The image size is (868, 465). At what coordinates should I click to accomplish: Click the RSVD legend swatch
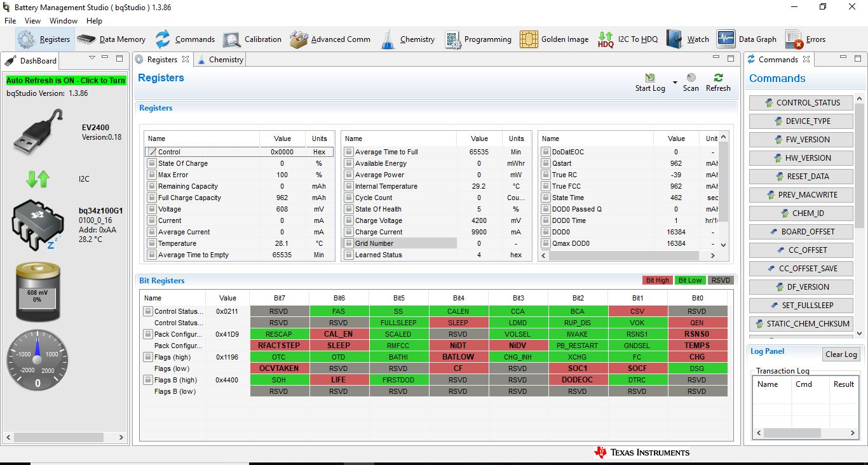(721, 280)
